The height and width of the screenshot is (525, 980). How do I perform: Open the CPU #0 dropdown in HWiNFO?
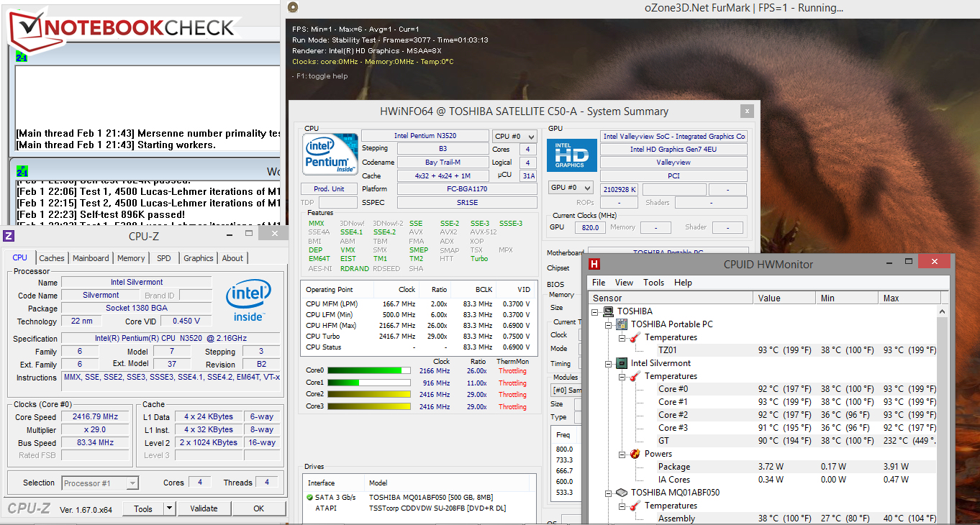(x=514, y=136)
